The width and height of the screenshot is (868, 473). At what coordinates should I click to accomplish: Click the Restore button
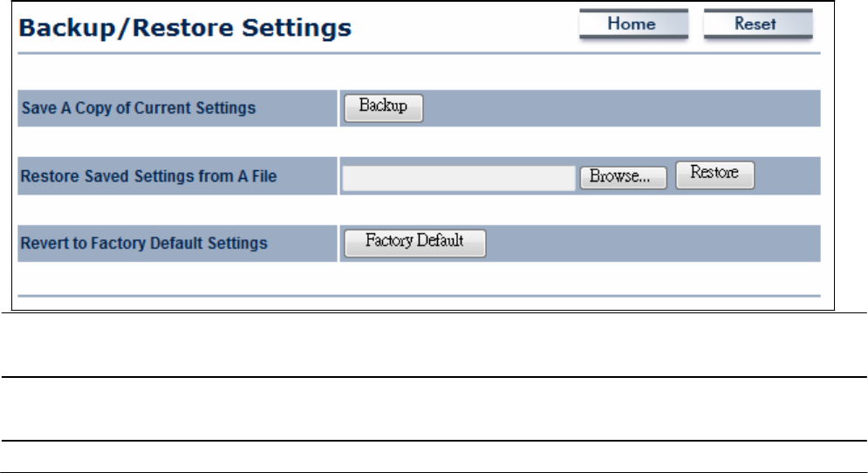pyautogui.click(x=714, y=175)
